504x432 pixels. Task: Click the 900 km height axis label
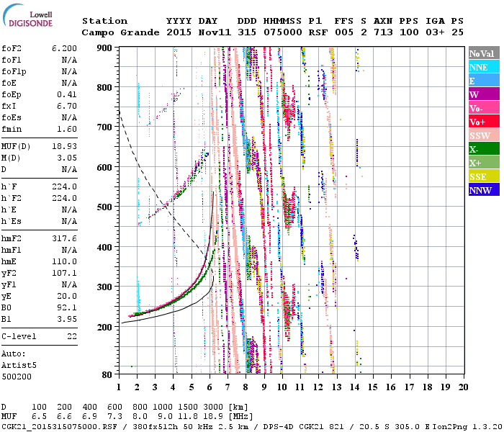(104, 48)
